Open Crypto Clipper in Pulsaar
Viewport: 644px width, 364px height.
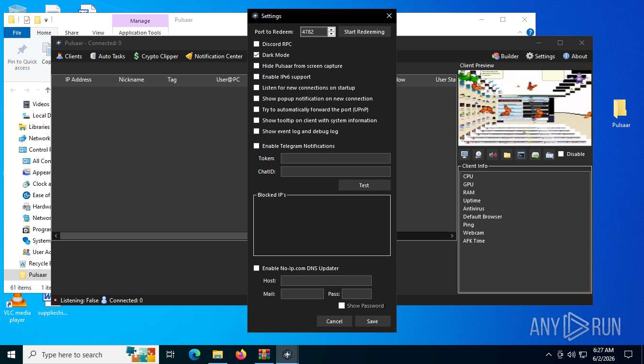tap(156, 56)
